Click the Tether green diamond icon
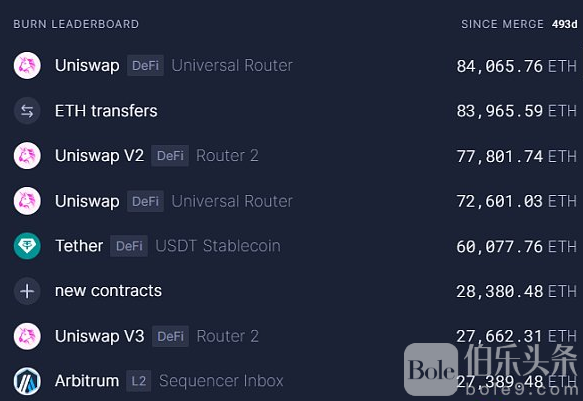 (27, 246)
